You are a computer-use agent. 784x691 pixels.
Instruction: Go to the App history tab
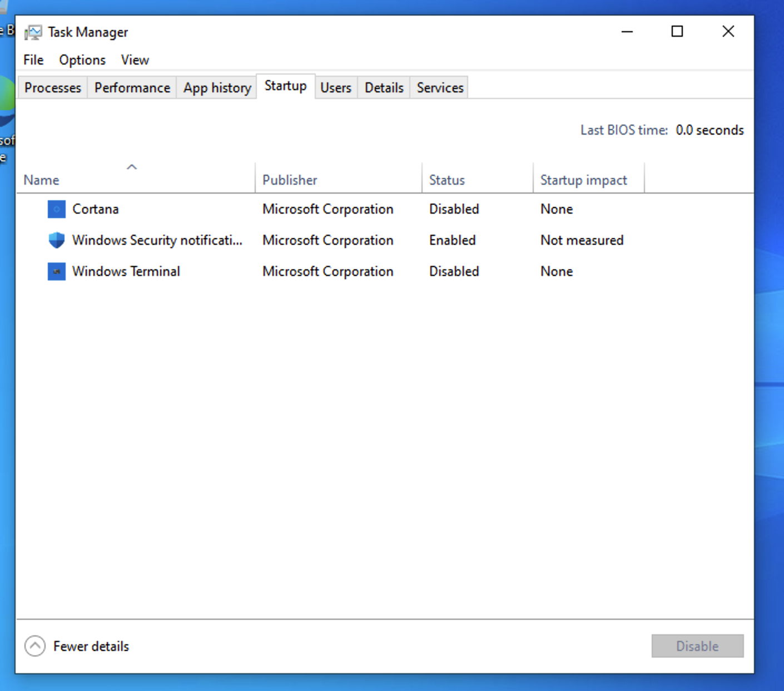click(x=217, y=88)
